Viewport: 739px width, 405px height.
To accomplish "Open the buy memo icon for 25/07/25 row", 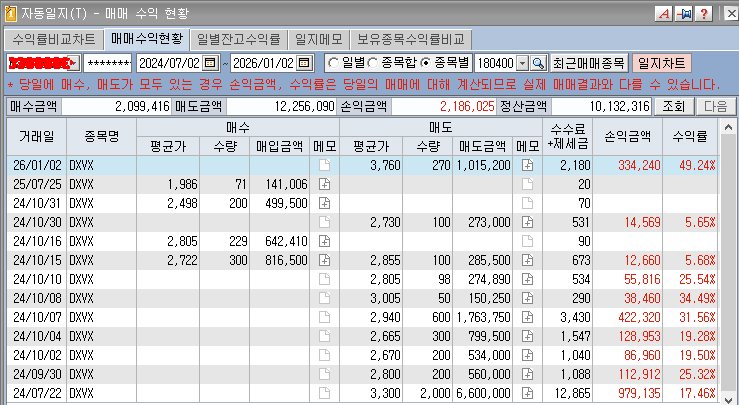I will pos(324,184).
